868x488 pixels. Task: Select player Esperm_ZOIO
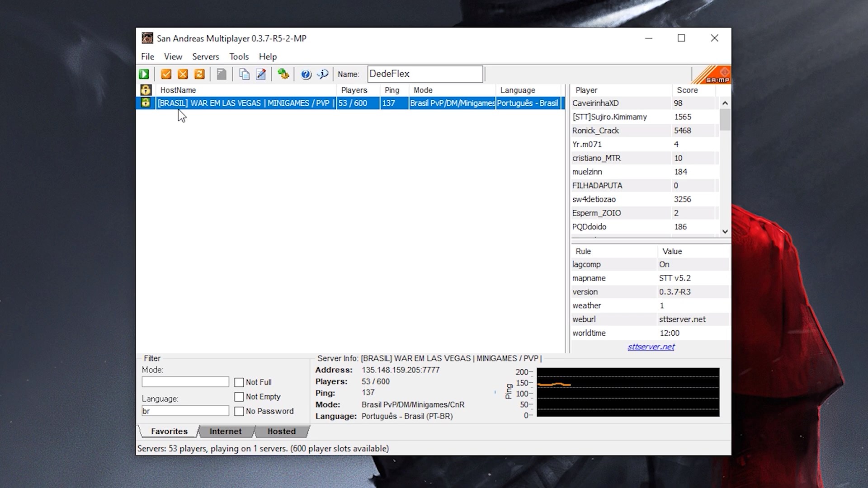pos(645,213)
